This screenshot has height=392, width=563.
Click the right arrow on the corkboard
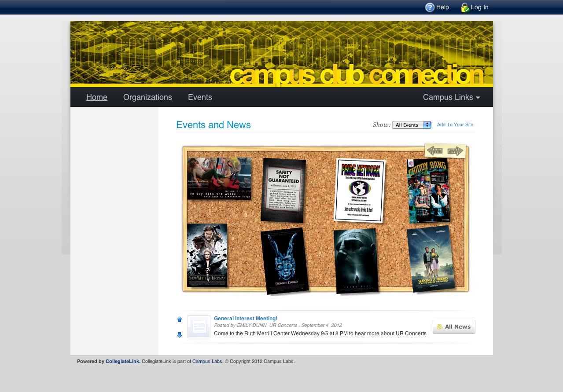pyautogui.click(x=456, y=151)
